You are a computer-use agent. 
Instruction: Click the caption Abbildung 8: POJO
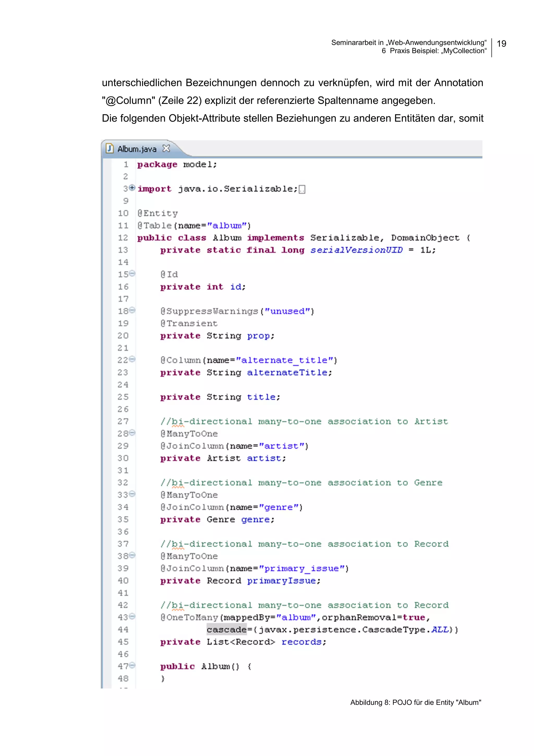pos(416,703)
